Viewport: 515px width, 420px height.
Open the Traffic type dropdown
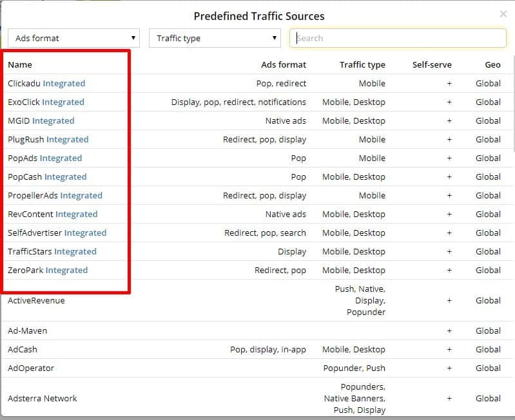[x=215, y=38]
